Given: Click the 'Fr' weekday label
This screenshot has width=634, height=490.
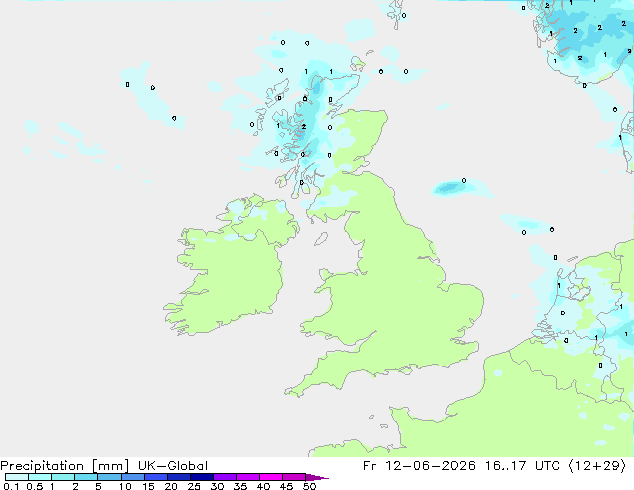Looking at the screenshot, I should (369, 466).
